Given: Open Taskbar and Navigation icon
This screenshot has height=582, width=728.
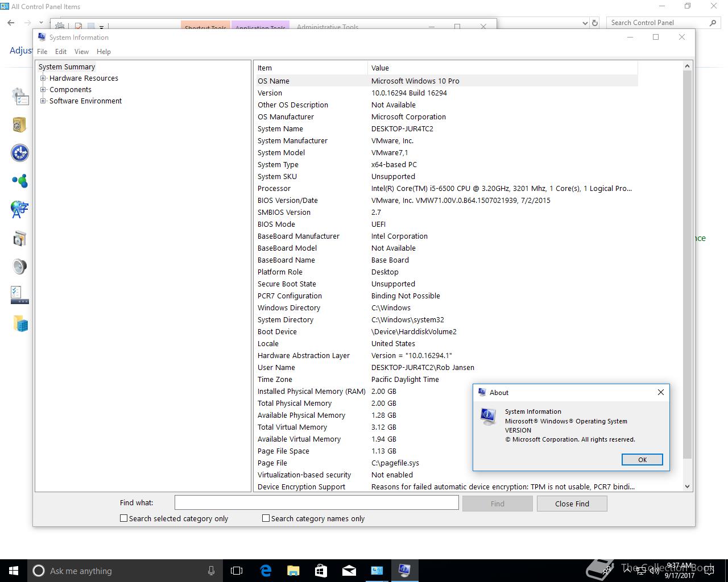Looking at the screenshot, I should pyautogui.click(x=20, y=295).
